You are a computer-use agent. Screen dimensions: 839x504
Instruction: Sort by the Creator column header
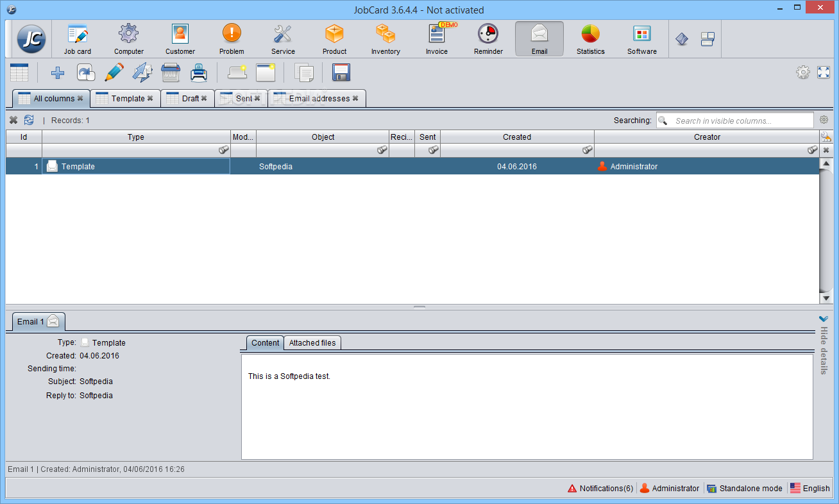(x=707, y=137)
